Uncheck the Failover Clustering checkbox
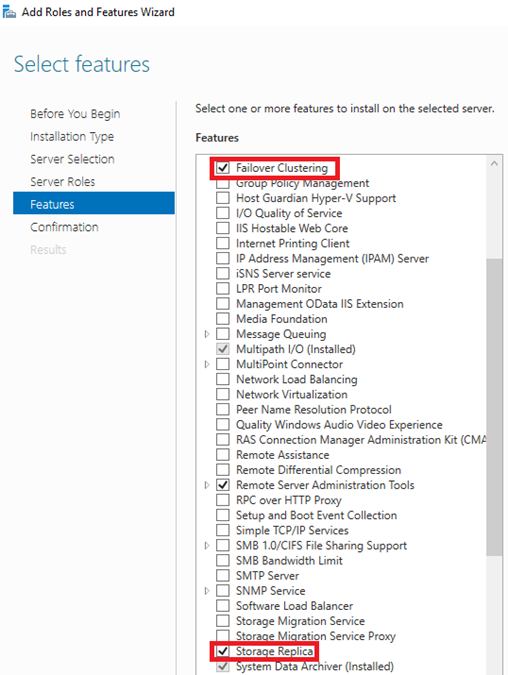This screenshot has width=508, height=675. tap(223, 168)
